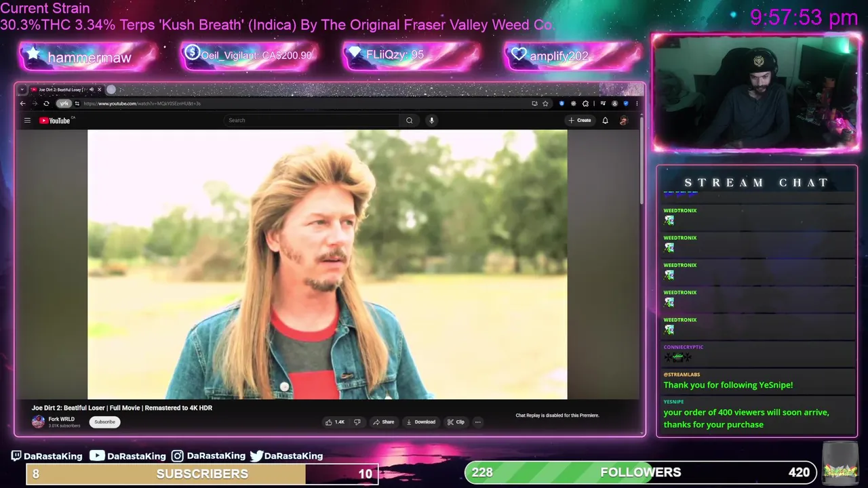
Task: Go forward in the browser
Action: (x=35, y=104)
